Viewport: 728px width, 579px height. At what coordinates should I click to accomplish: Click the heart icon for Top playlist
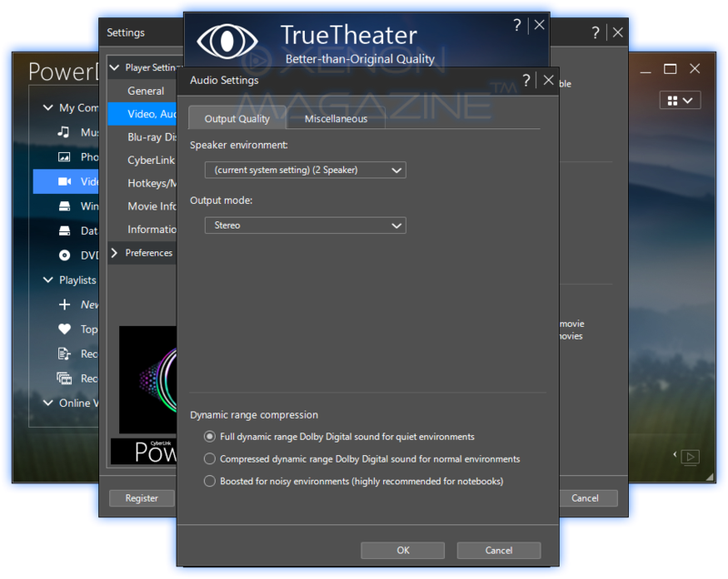click(x=65, y=330)
